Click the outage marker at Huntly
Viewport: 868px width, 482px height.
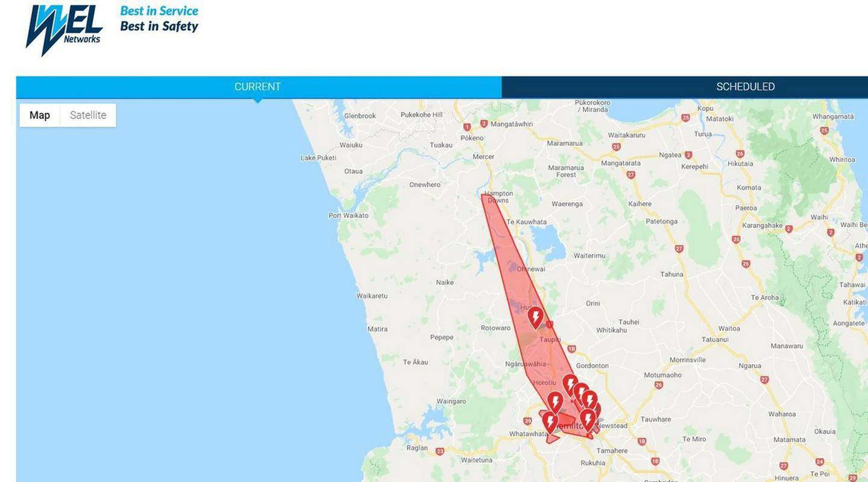pyautogui.click(x=535, y=317)
